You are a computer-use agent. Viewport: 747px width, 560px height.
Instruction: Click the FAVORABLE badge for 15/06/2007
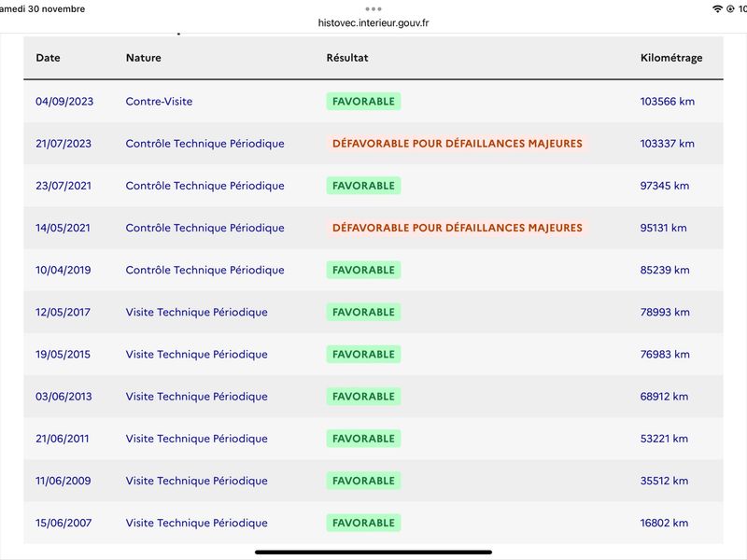pyautogui.click(x=363, y=523)
